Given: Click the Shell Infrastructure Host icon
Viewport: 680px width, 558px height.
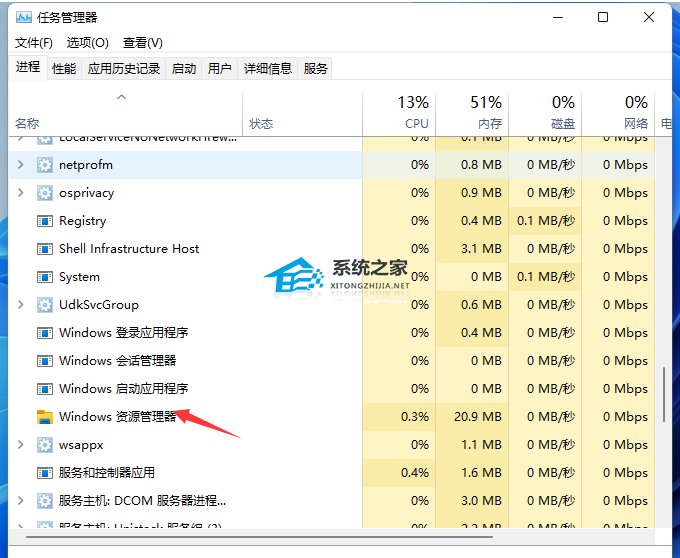Looking at the screenshot, I should coord(44,249).
